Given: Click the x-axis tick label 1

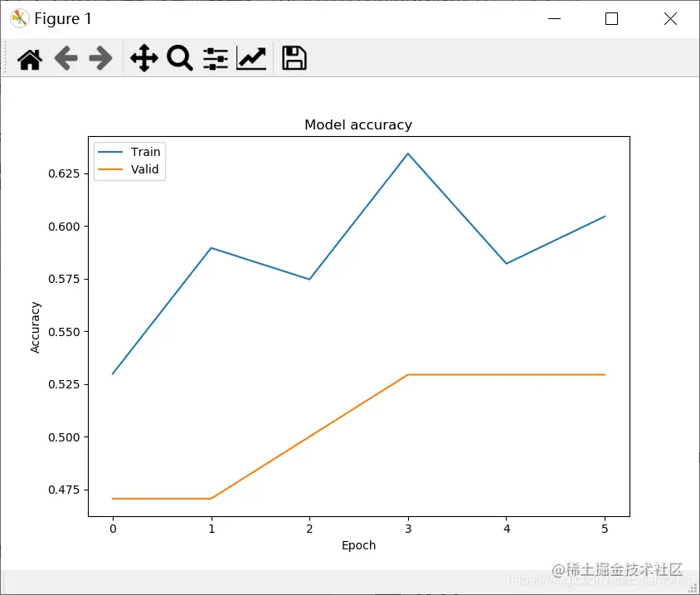Looking at the screenshot, I should 211,529.
